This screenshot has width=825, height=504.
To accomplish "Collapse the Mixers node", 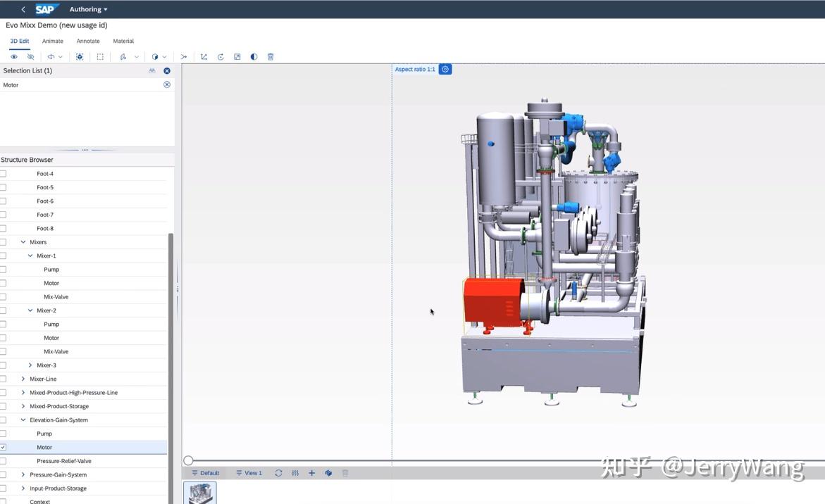I will [23, 241].
